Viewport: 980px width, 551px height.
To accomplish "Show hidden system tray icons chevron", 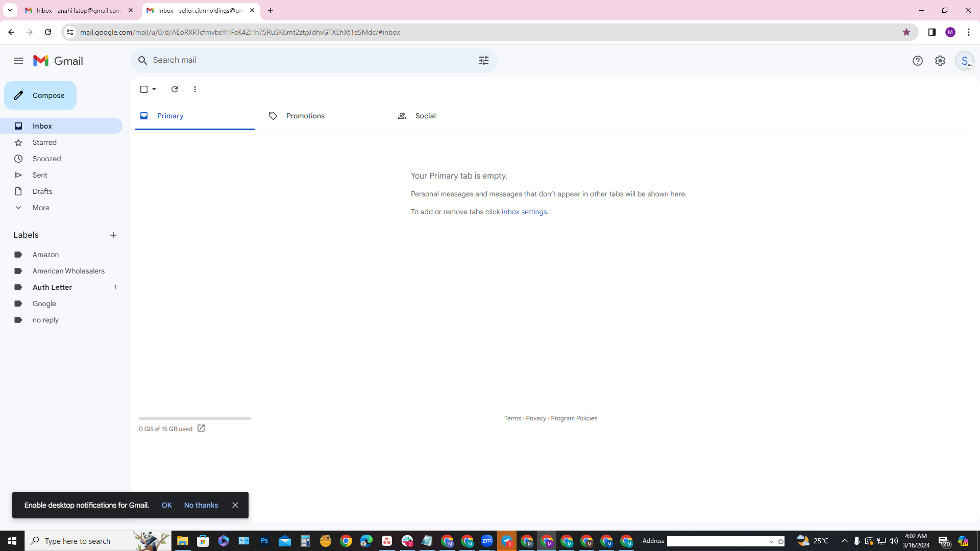I will point(844,541).
